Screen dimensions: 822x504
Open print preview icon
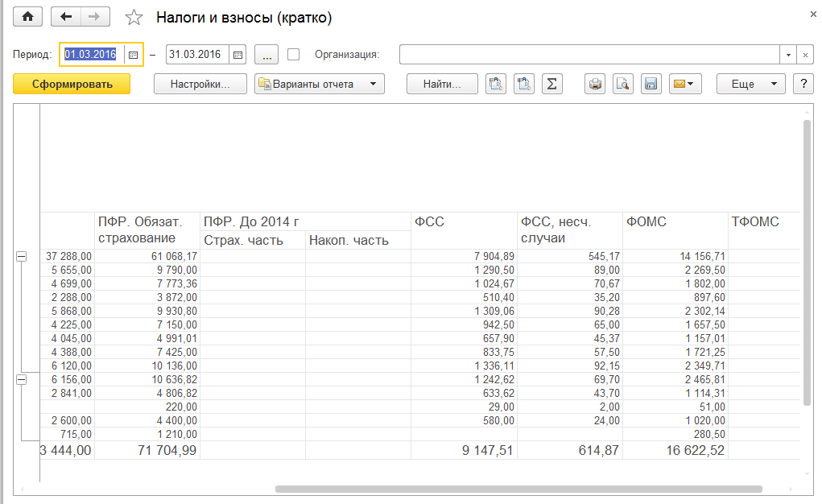[x=622, y=84]
